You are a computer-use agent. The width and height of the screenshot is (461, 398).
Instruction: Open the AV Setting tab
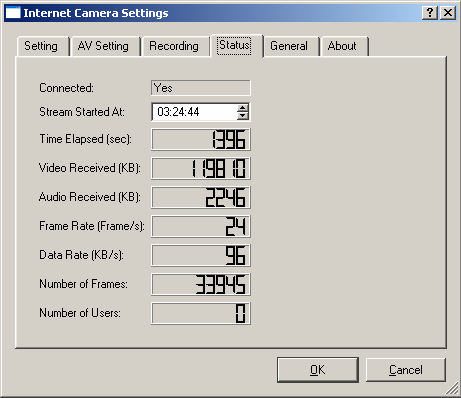click(106, 46)
